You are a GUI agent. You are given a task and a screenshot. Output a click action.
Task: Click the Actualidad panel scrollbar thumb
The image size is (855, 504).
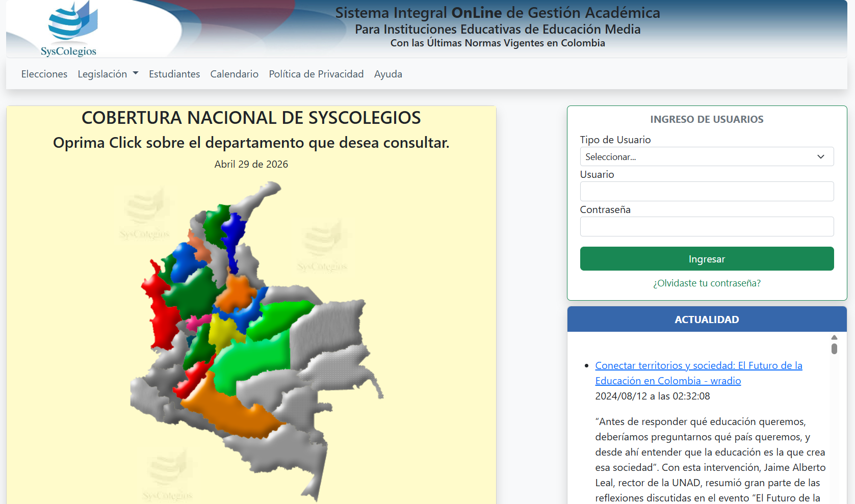(x=834, y=349)
